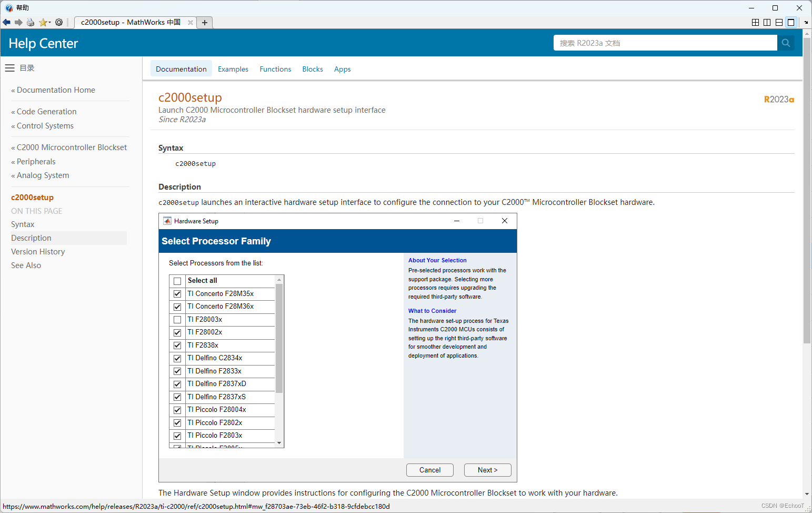Open the star favorites dropdown arrow

pos(49,22)
